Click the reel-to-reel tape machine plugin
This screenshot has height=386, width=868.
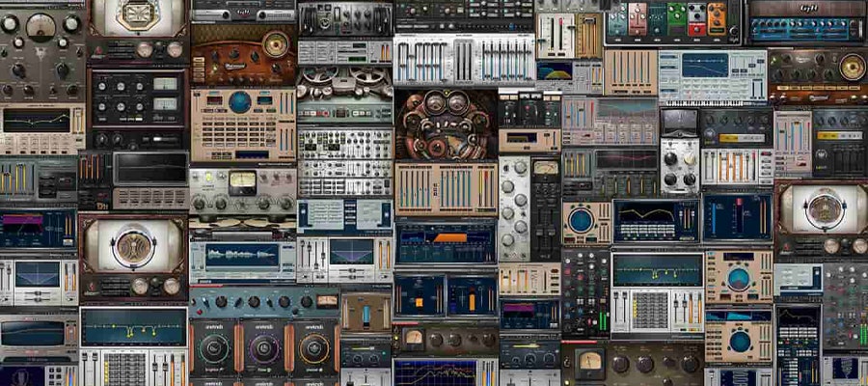(343, 92)
